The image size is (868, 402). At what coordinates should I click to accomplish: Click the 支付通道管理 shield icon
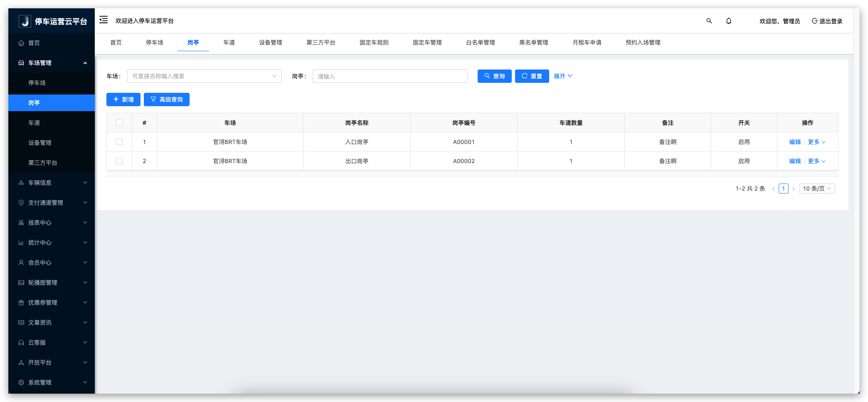click(21, 203)
